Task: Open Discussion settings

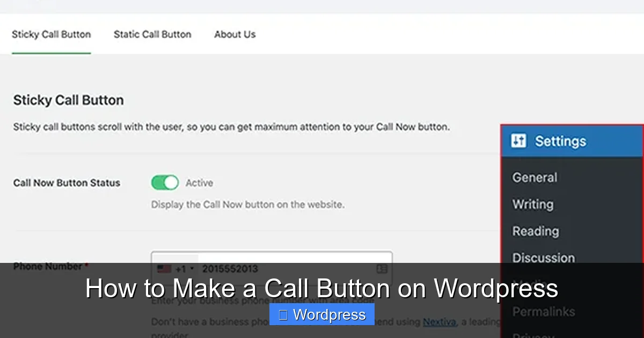Action: [543, 258]
